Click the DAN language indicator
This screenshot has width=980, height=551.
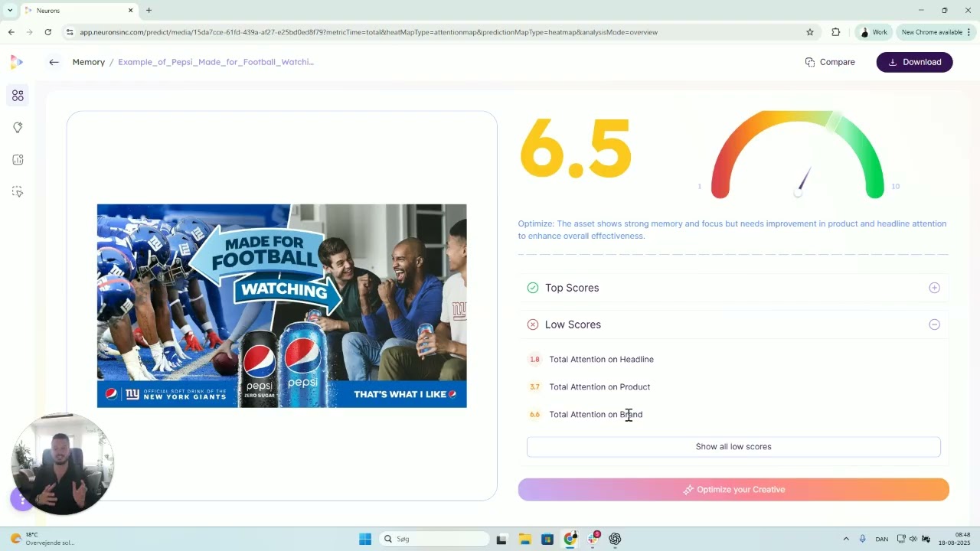882,539
